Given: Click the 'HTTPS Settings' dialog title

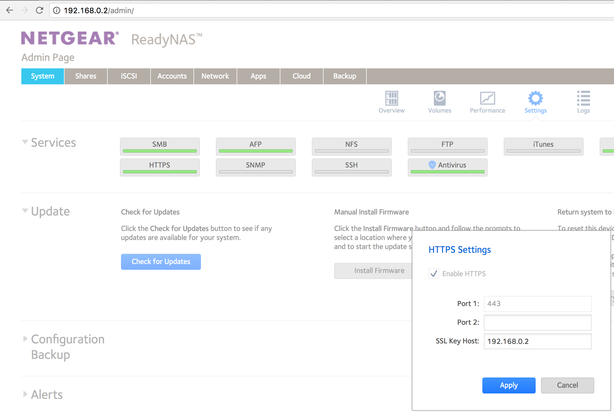Looking at the screenshot, I should coord(460,250).
